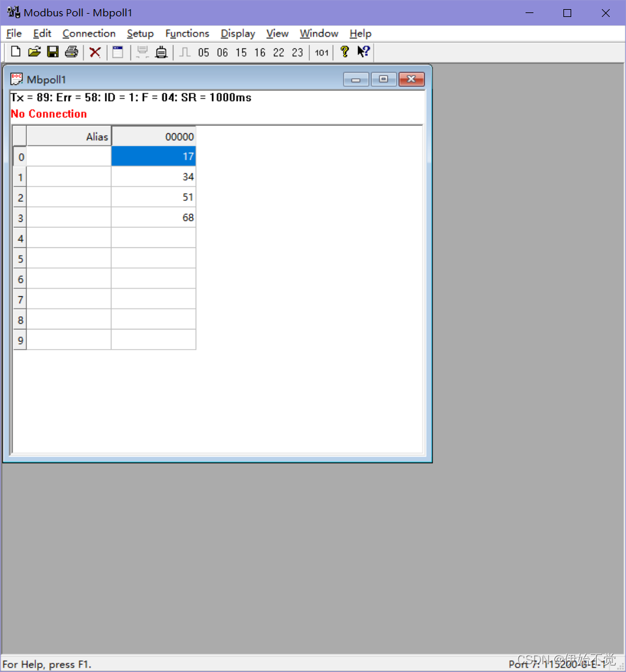Open function 05 write single coil

[203, 53]
